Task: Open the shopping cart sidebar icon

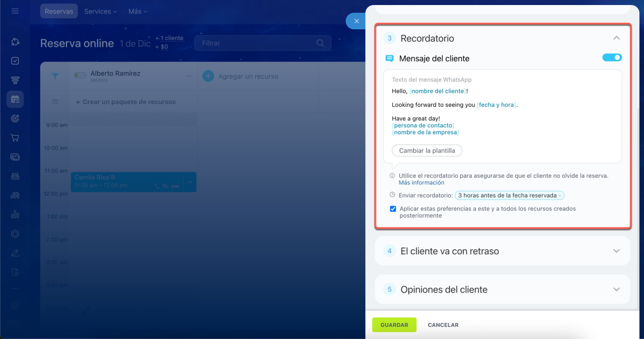Action: 15,138
